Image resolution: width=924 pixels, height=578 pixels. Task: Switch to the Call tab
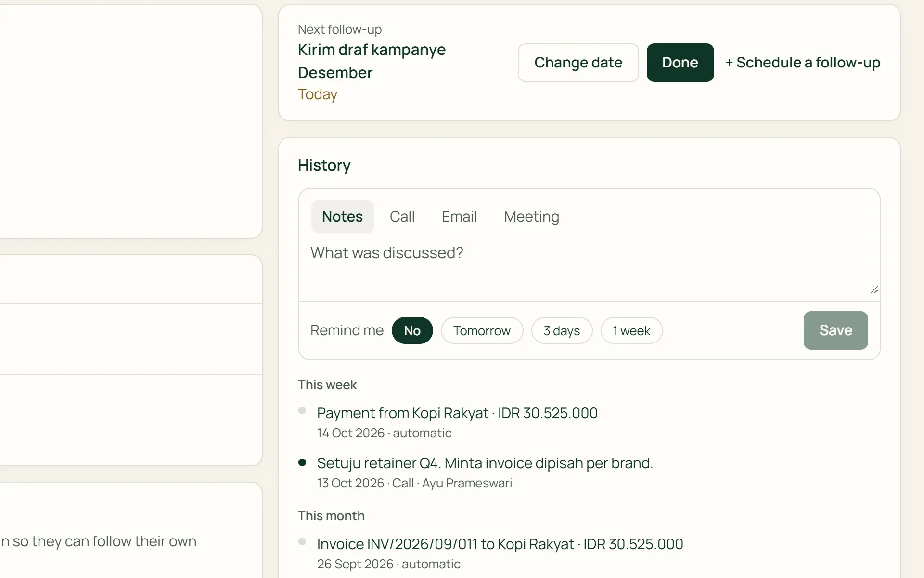pyautogui.click(x=402, y=217)
